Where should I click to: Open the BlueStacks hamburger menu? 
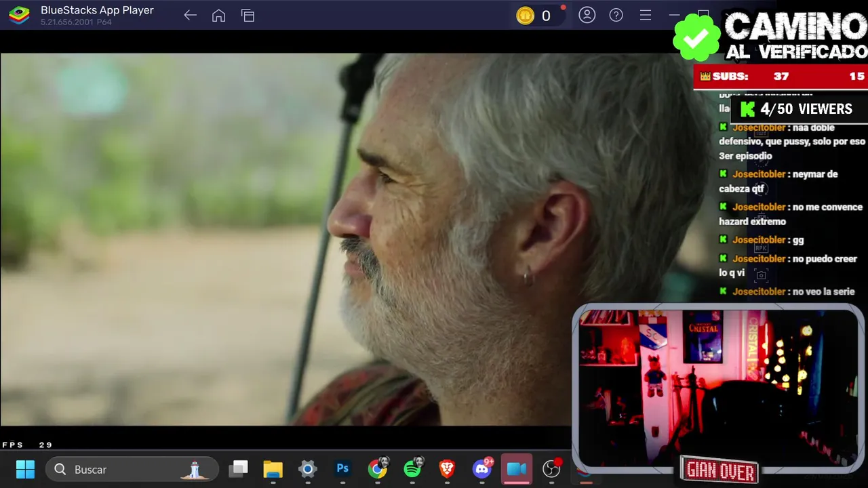tap(646, 15)
